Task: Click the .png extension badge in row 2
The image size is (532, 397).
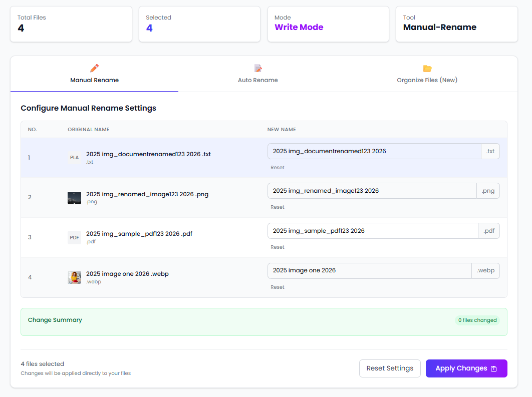Action: (488, 190)
